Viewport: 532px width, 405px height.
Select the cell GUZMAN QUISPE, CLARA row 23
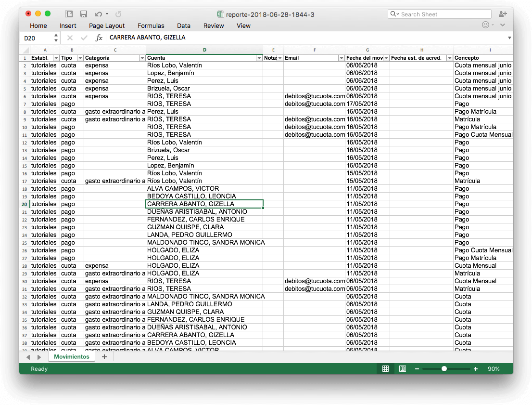(x=204, y=227)
